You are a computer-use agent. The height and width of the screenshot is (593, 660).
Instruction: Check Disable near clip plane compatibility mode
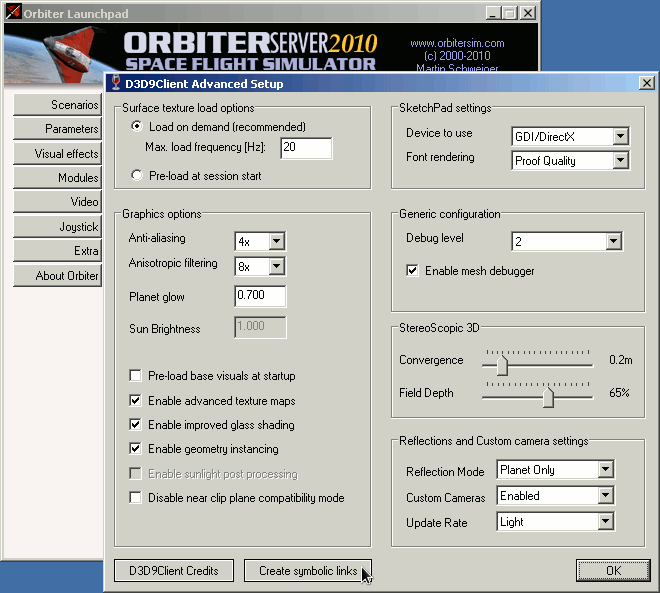coord(136,497)
